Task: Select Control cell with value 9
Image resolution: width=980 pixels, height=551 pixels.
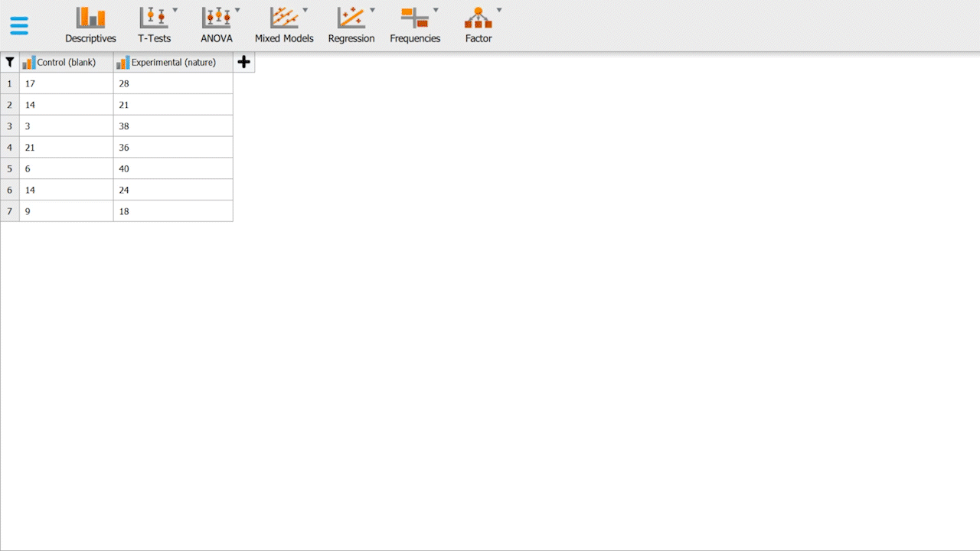Action: (67, 211)
